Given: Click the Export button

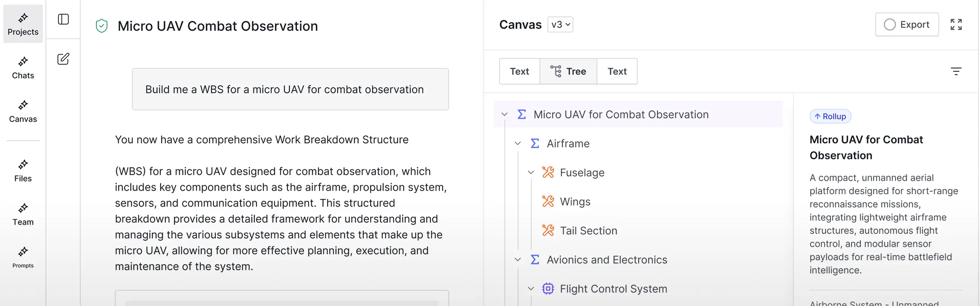Looking at the screenshot, I should pos(906,25).
